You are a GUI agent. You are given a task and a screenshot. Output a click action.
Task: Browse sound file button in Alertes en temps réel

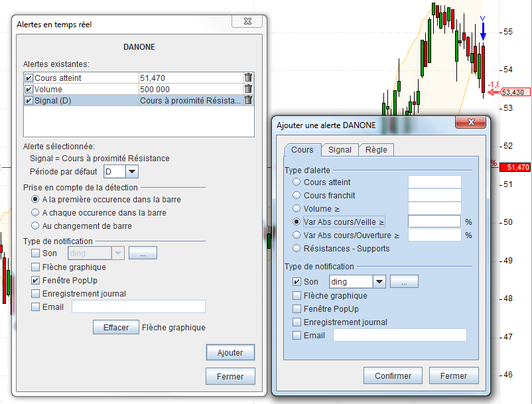click(x=143, y=253)
